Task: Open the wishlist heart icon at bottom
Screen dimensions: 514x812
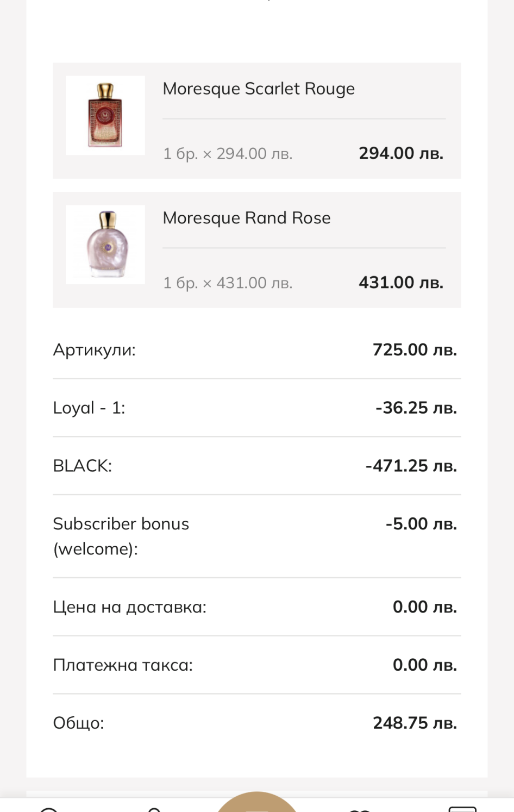Action: 359,810
